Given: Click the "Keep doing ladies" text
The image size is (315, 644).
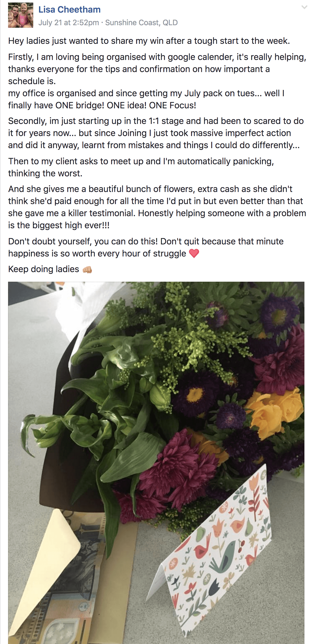Looking at the screenshot, I should [x=44, y=269].
